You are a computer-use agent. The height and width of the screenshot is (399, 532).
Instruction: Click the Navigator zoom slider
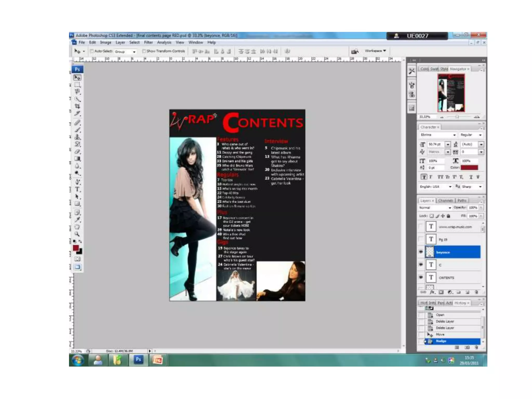pos(457,117)
